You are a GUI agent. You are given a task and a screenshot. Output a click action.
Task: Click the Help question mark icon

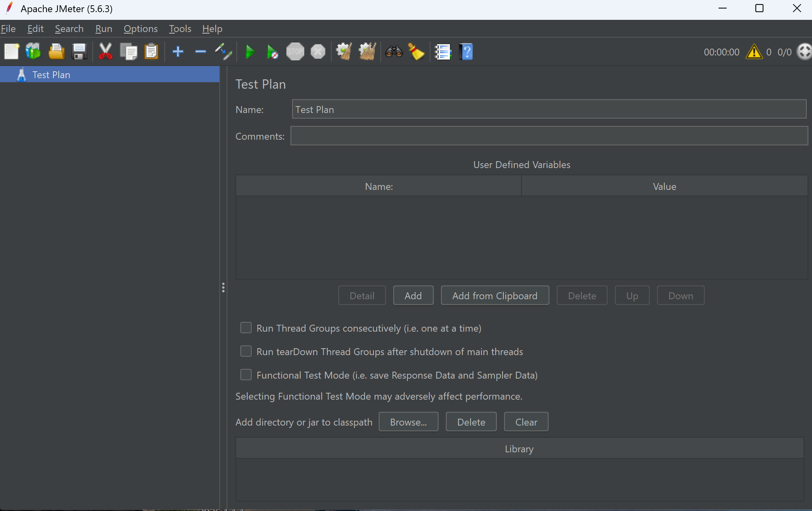pos(466,52)
